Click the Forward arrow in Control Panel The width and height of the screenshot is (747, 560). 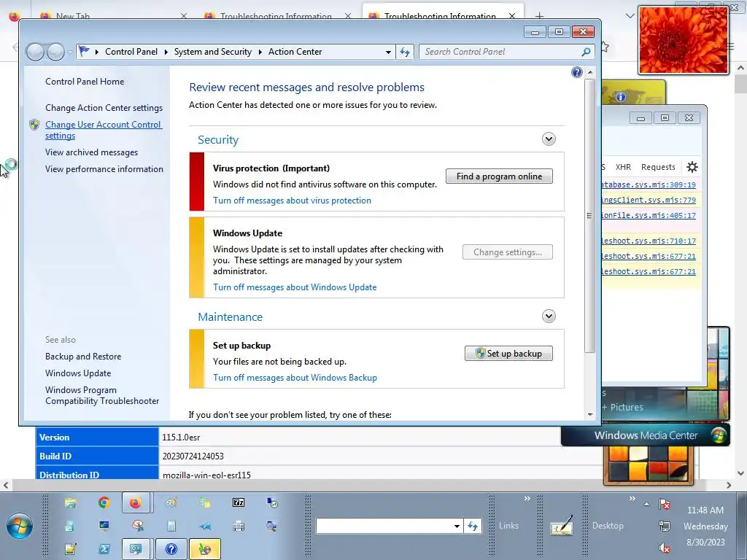click(x=55, y=52)
